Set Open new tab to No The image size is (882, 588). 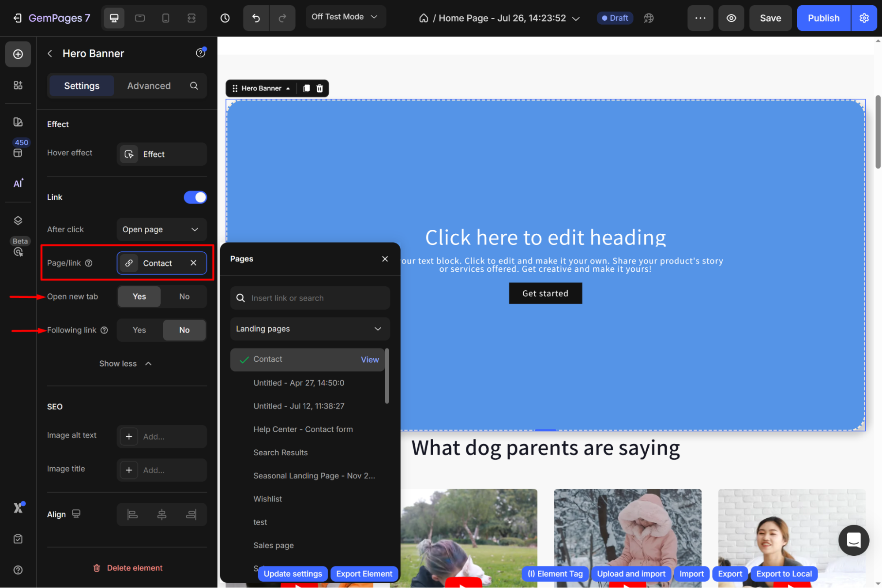tap(184, 296)
